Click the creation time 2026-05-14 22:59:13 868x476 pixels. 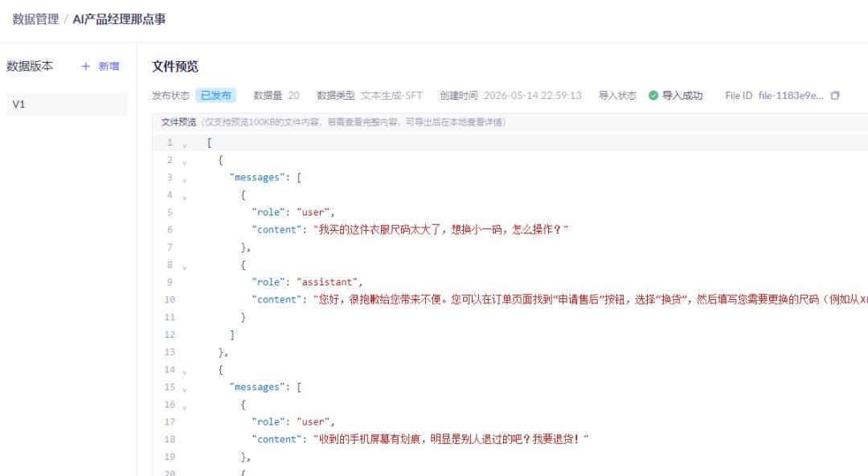point(533,96)
